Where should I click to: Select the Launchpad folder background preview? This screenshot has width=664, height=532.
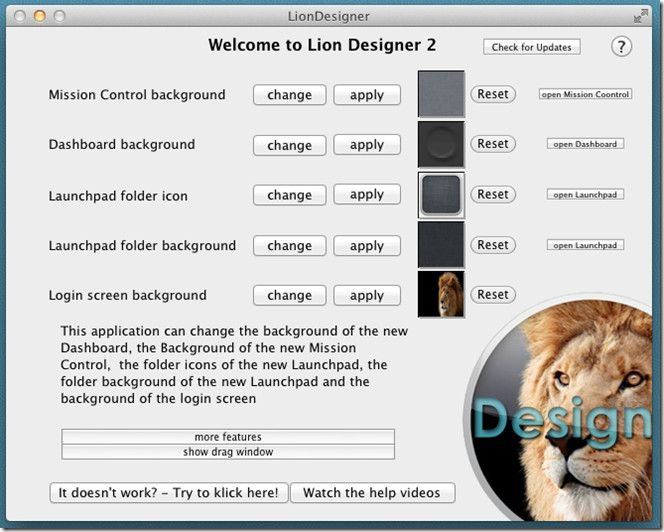pyautogui.click(x=441, y=245)
